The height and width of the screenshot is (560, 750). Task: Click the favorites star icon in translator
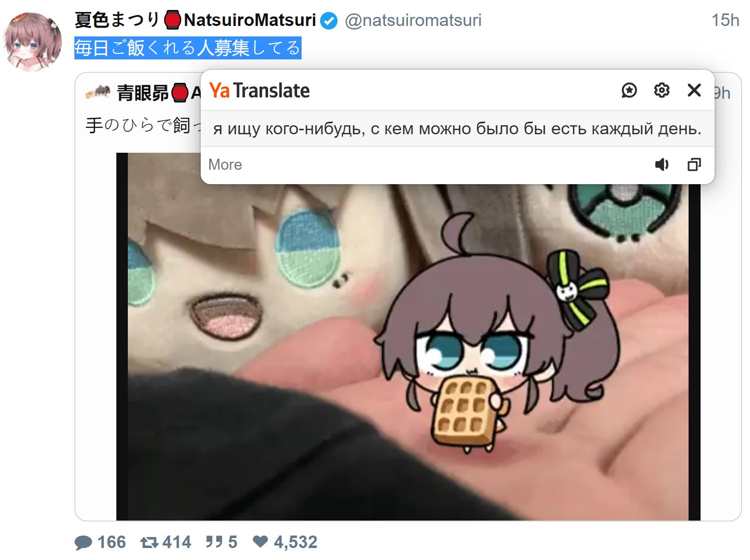pyautogui.click(x=629, y=90)
